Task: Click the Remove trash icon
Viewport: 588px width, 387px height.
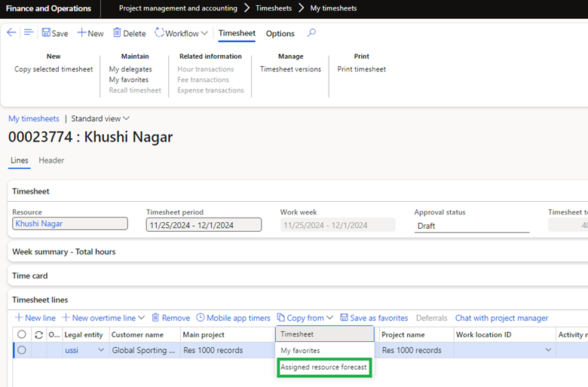Action: (156, 318)
